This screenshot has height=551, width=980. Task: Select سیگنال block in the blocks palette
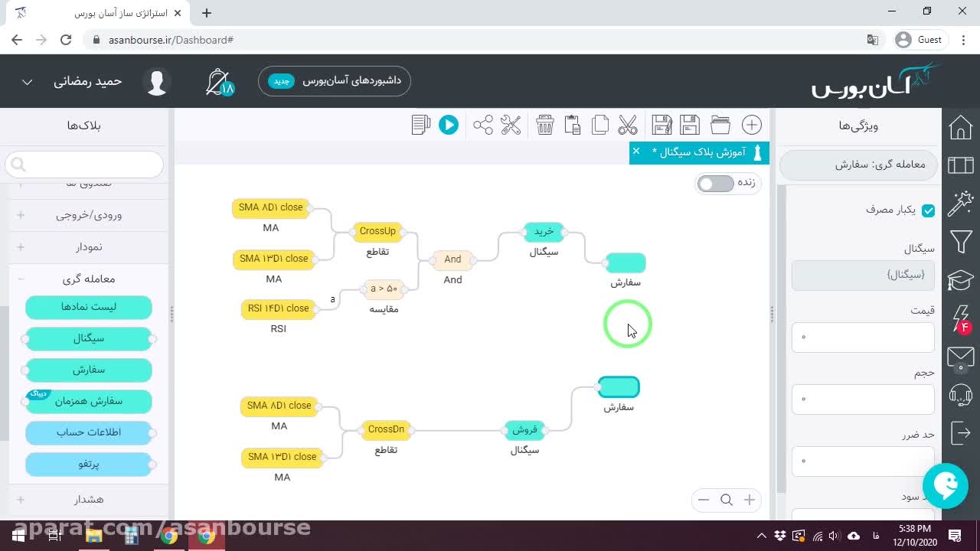tap(89, 339)
